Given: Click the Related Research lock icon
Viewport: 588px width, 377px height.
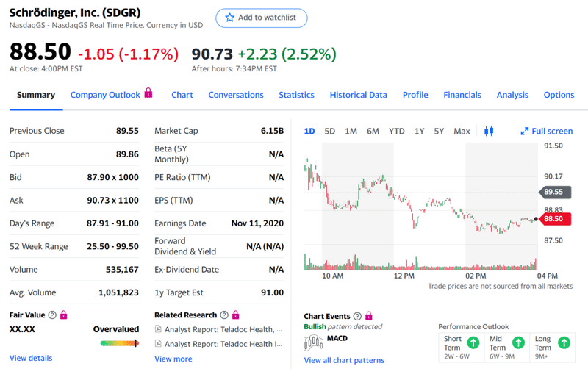Looking at the screenshot, I should pyautogui.click(x=236, y=315).
